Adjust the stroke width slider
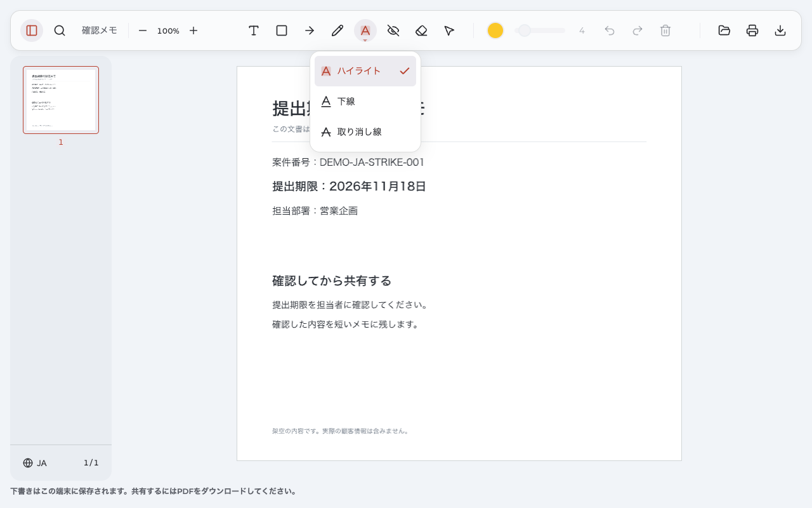 (540, 30)
